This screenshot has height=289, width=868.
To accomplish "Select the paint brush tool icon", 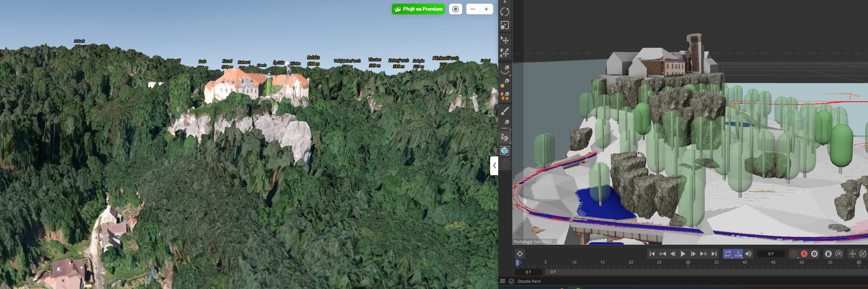I will click(505, 111).
